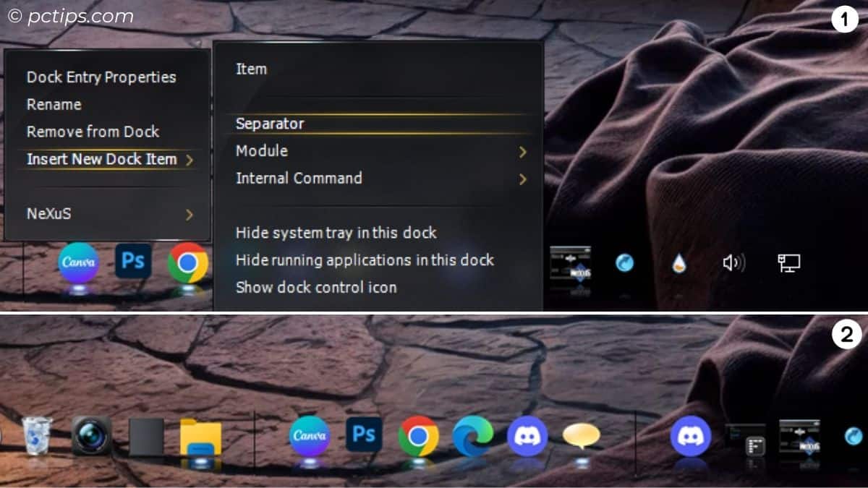
Task: Select Separator from the insert menu
Action: pyautogui.click(x=268, y=124)
